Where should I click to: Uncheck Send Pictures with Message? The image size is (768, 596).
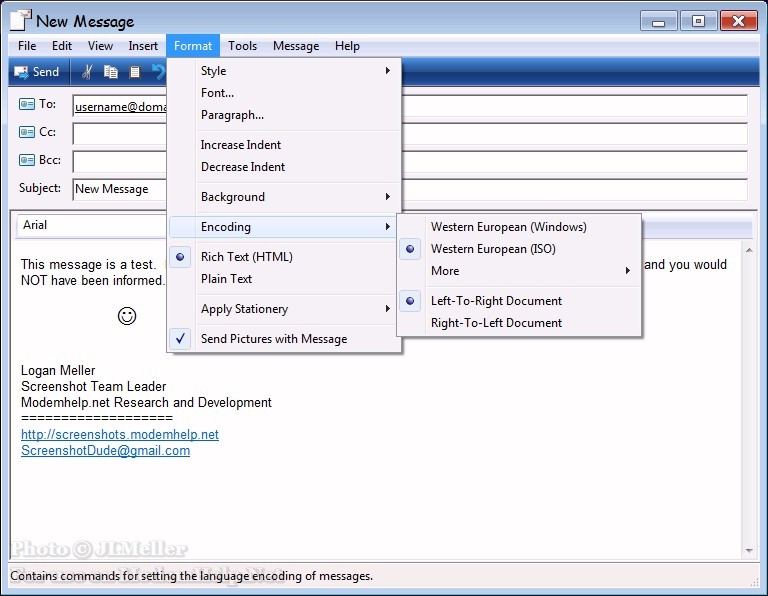[273, 339]
